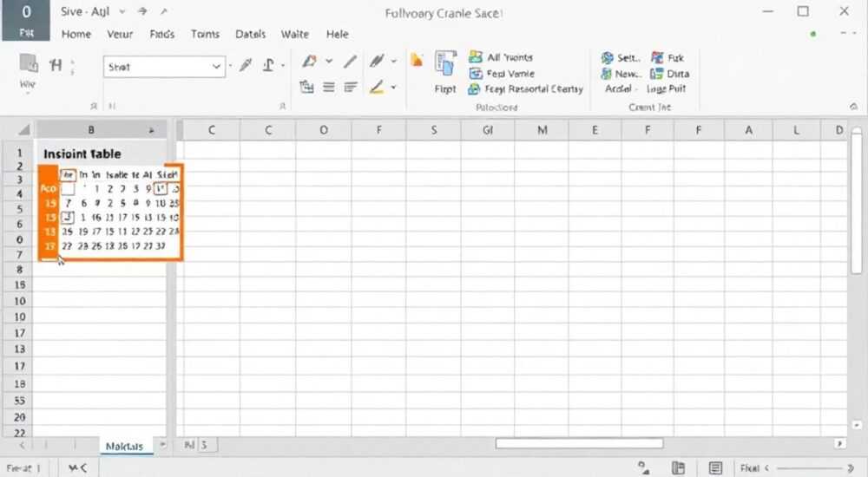Screen dimensions: 868x477
Task: Click the sheet scroll-left arrow
Action: click(x=23, y=445)
